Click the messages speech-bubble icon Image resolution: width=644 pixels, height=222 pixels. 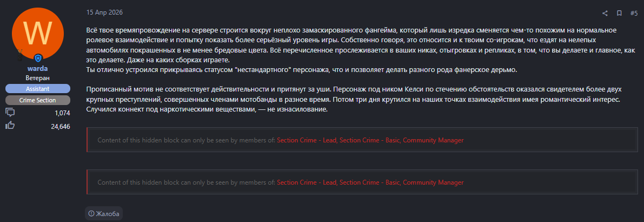[x=10, y=113]
